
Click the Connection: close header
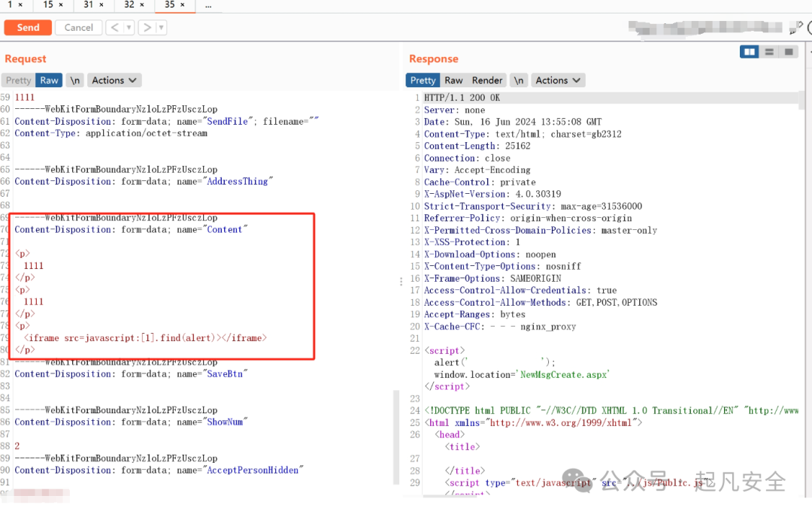tap(467, 158)
